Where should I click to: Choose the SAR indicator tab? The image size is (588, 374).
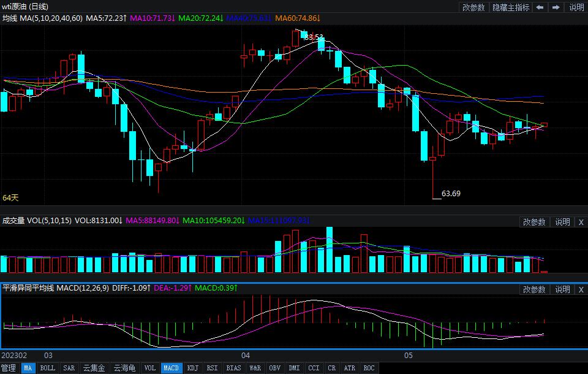point(69,368)
